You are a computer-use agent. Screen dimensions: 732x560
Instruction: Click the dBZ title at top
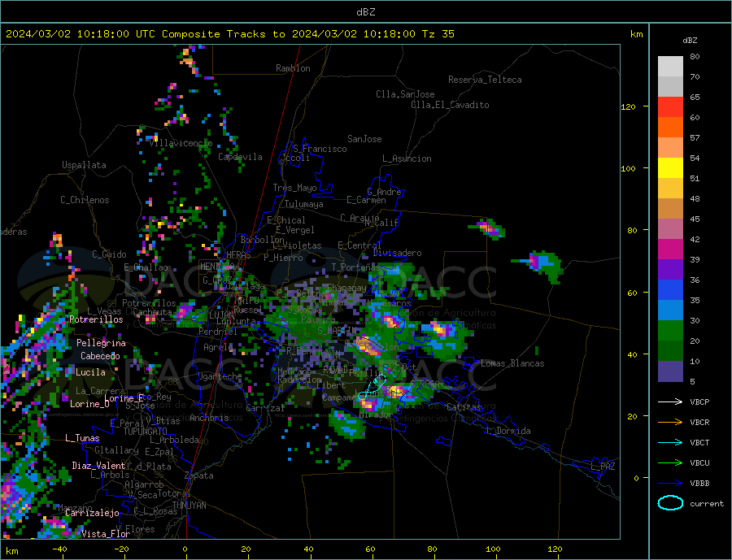click(x=365, y=12)
